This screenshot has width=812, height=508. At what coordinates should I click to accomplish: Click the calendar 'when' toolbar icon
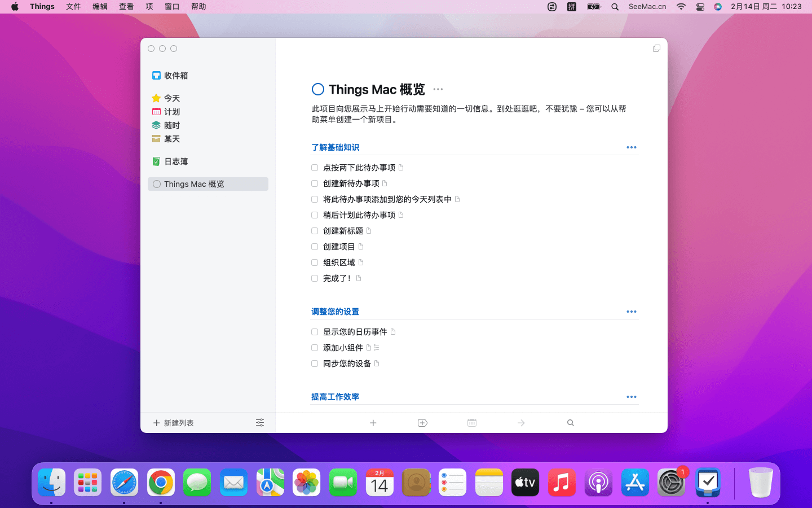[472, 423]
